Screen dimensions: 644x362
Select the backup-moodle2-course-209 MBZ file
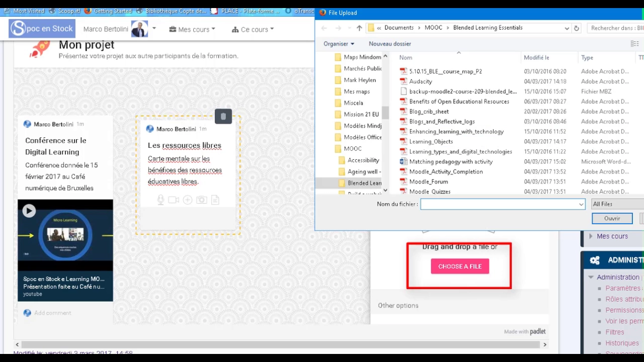tap(463, 92)
